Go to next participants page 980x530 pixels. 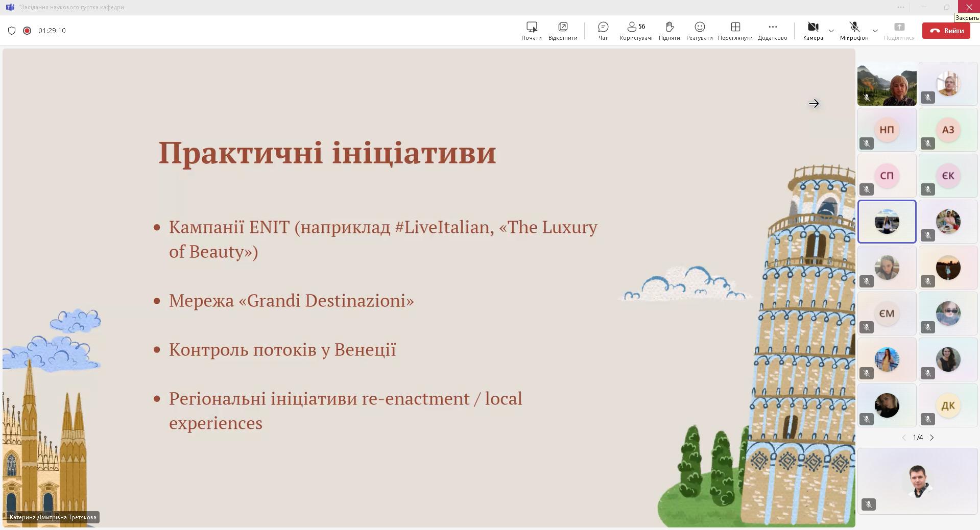click(932, 438)
